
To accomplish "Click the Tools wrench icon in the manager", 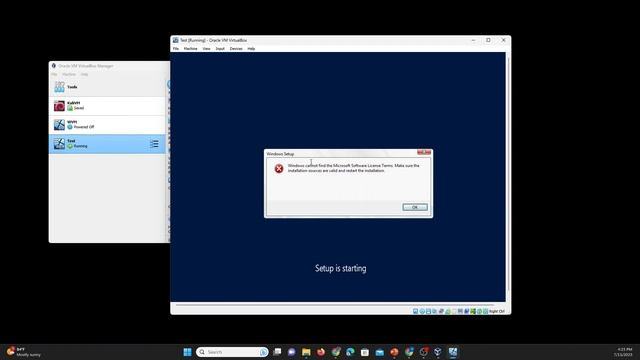I will point(59,87).
